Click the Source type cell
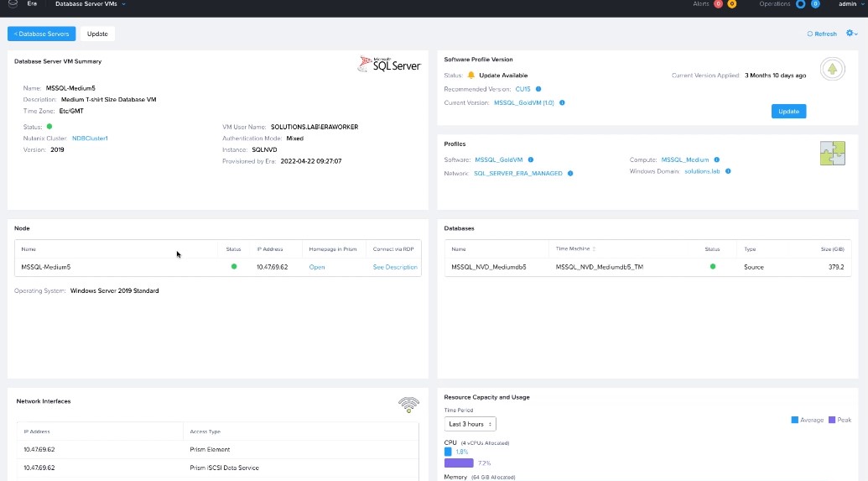The width and height of the screenshot is (868, 481). pyautogui.click(x=753, y=267)
